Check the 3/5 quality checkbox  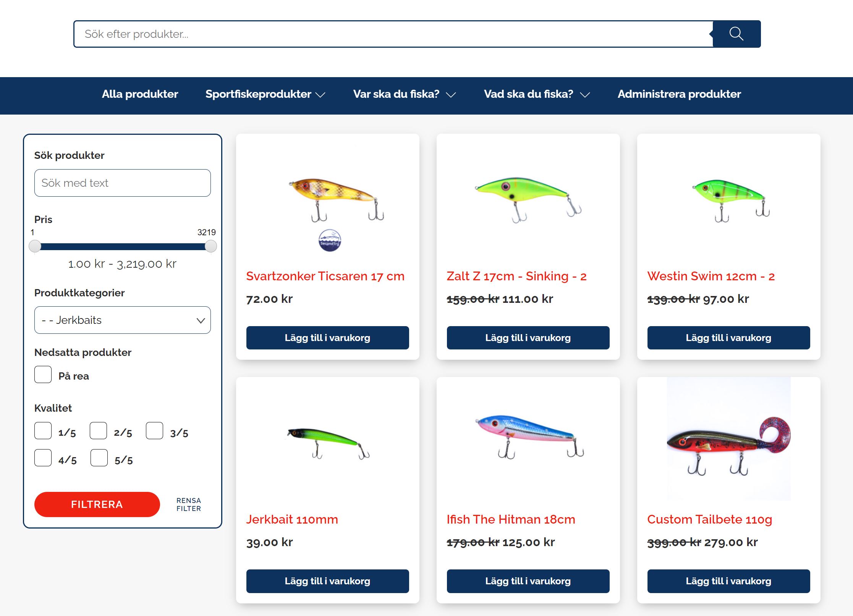(154, 431)
